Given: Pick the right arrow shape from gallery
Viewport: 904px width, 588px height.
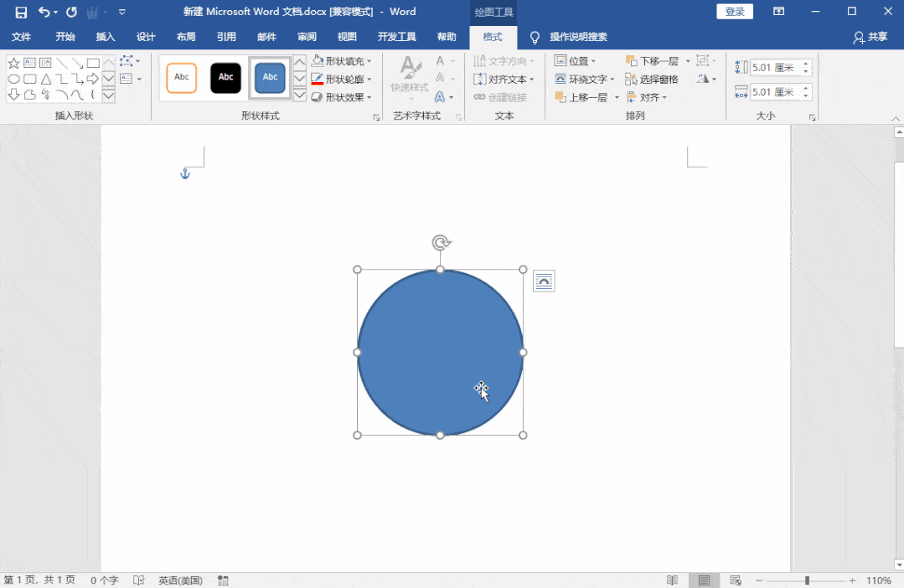Looking at the screenshot, I should coord(93,79).
